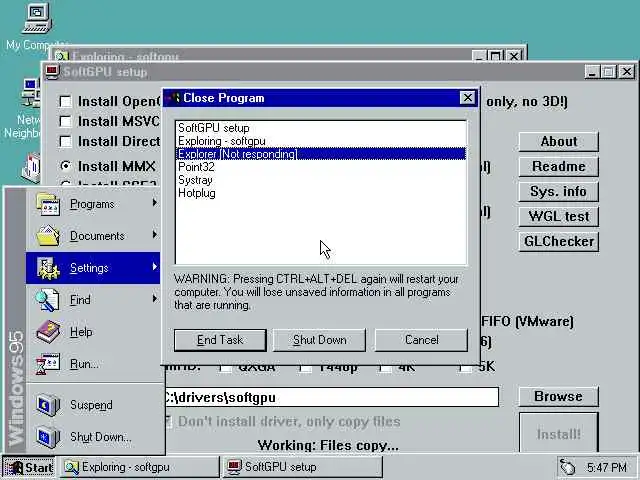The image size is (640, 480).
Task: Choose Find from the Start menu
Action: click(93, 300)
